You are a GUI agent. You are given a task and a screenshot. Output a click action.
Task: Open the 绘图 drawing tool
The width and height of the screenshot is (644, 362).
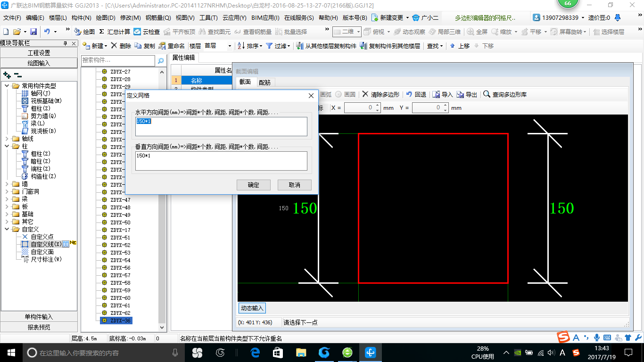coord(84,32)
